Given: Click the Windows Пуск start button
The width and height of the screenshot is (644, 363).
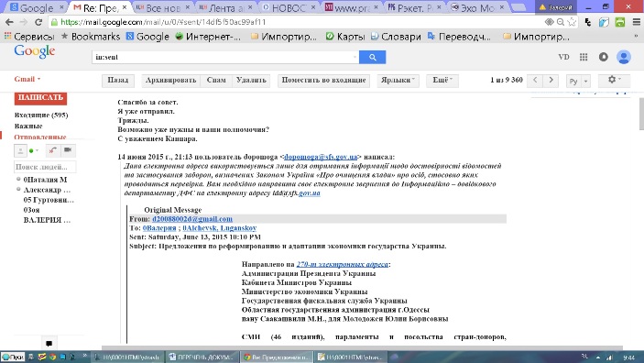Looking at the screenshot, I should (x=13, y=357).
